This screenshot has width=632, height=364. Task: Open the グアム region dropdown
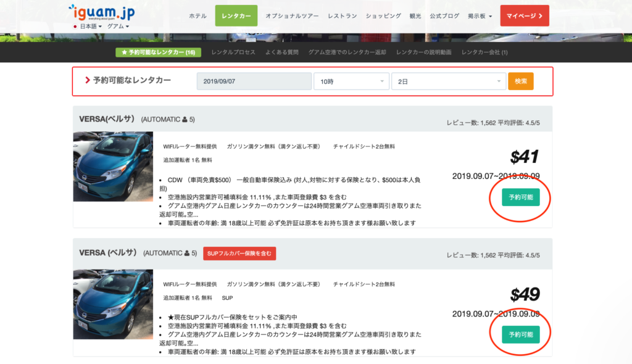tap(118, 26)
